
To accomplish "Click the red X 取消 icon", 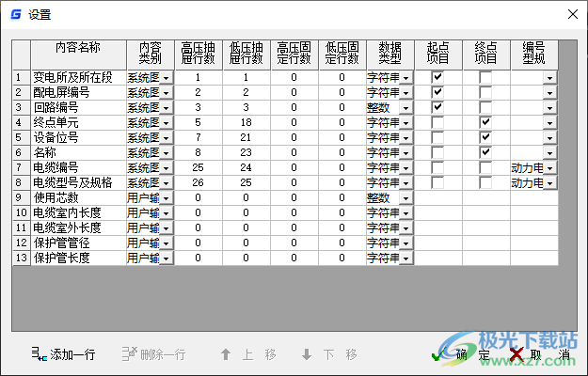I will pos(516,354).
